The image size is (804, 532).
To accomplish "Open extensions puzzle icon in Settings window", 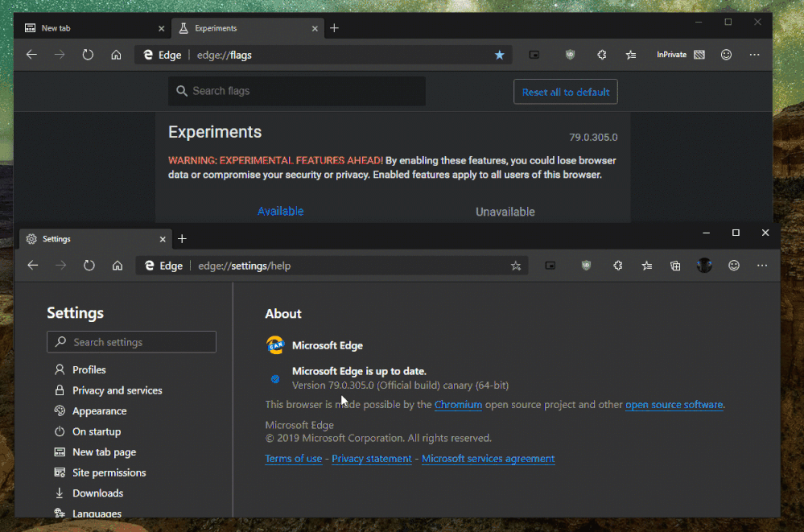I will pos(618,266).
